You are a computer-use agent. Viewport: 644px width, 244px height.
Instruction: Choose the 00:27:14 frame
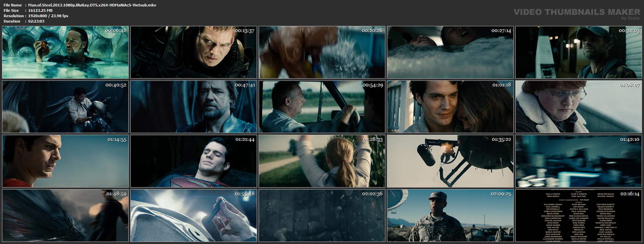[450, 52]
